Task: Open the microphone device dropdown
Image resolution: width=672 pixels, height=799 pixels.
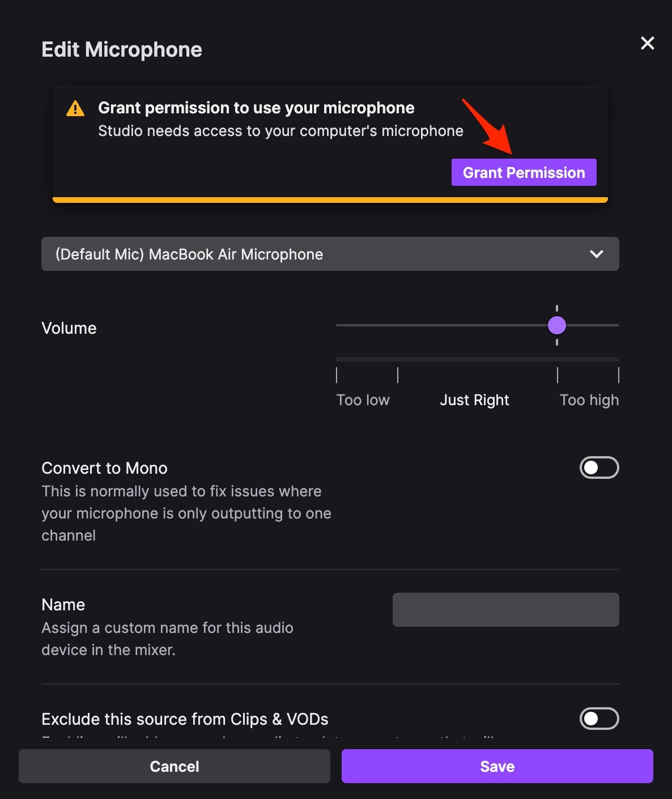Action: (x=330, y=254)
